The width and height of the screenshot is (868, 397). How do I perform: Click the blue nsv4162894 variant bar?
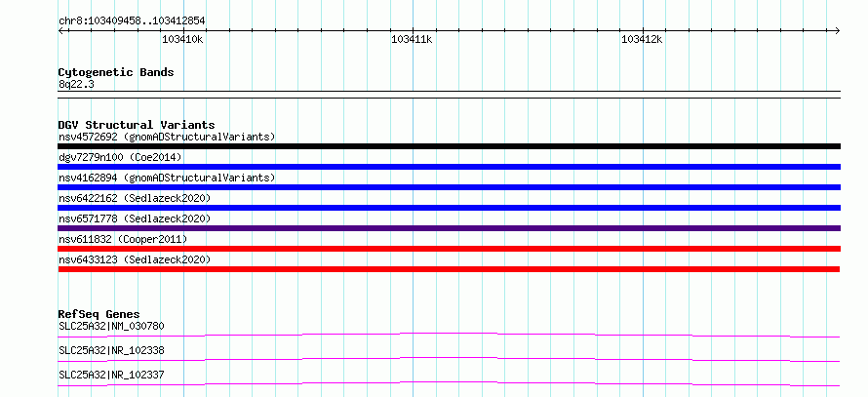click(449, 187)
